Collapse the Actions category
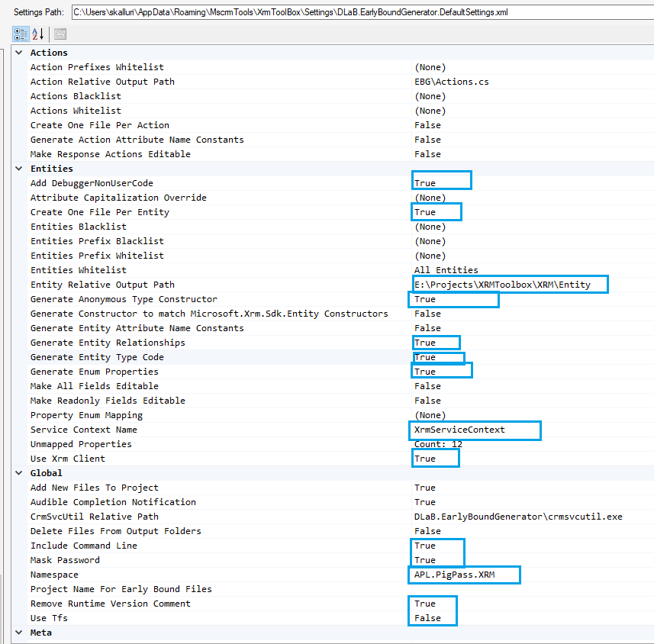The height and width of the screenshot is (644, 654). click(18, 52)
